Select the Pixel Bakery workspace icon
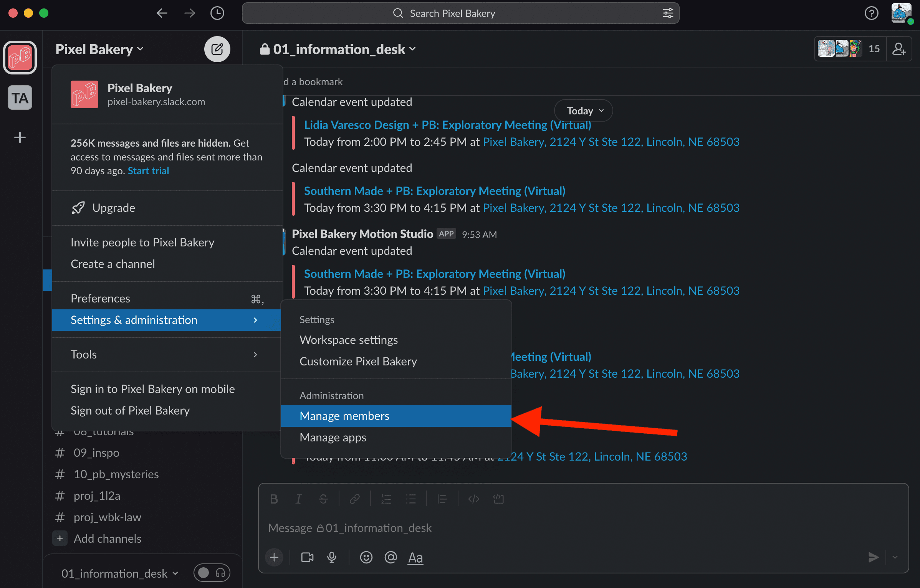This screenshot has height=588, width=920. (20, 58)
